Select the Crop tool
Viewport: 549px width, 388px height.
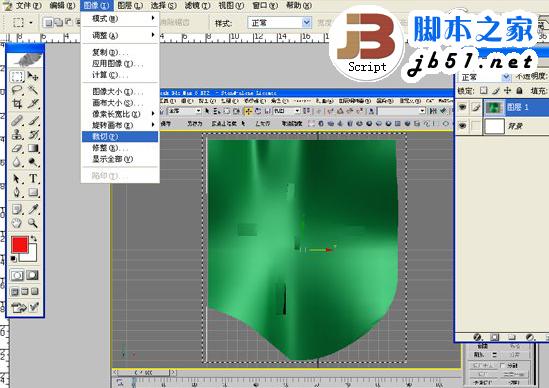click(17, 104)
